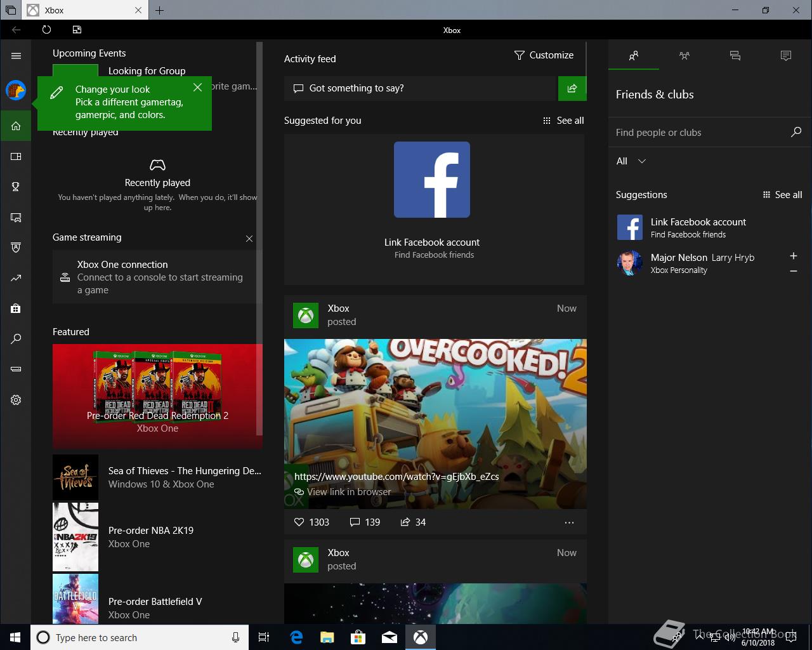The width and height of the screenshot is (812, 650).
Task: Open Connection console icon in sidebar
Action: click(16, 369)
